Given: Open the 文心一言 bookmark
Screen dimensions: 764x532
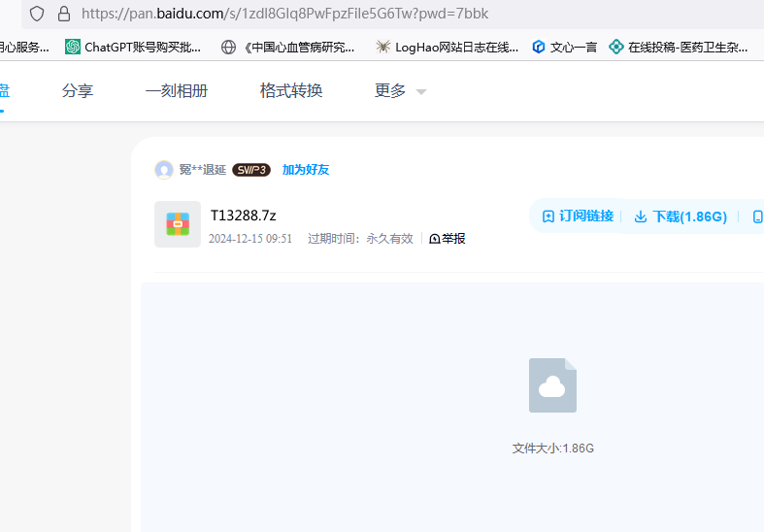Looking at the screenshot, I should pos(564,47).
